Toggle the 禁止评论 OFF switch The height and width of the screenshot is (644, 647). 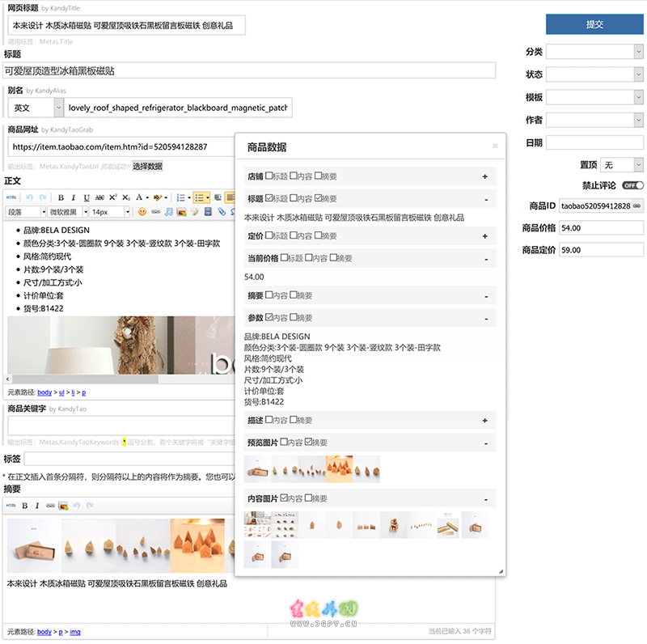[632, 185]
